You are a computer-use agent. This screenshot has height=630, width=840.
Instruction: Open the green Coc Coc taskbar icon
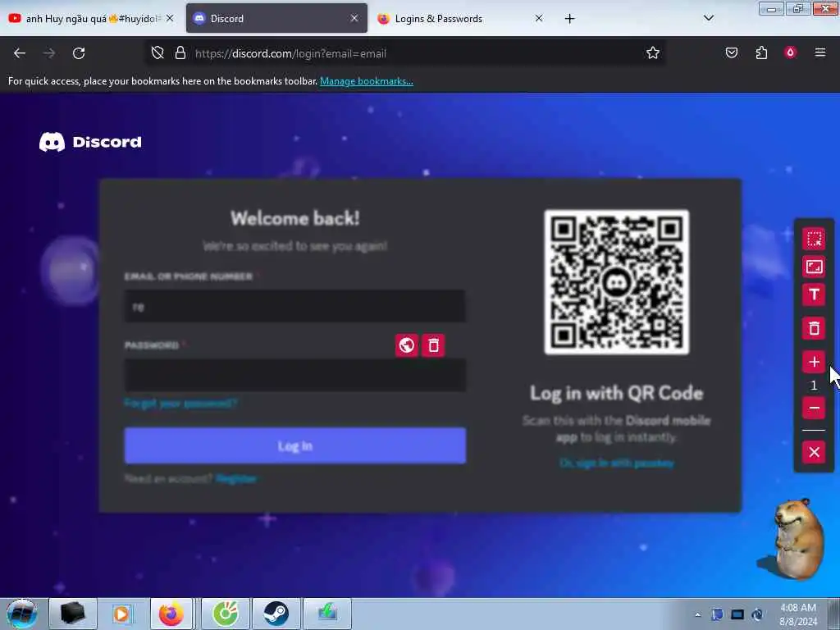226,614
